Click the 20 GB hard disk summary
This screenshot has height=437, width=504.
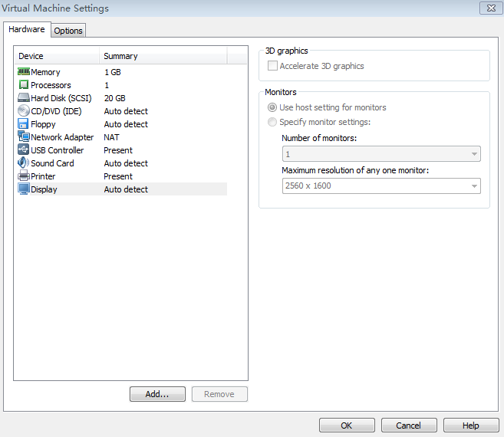pyautogui.click(x=115, y=98)
